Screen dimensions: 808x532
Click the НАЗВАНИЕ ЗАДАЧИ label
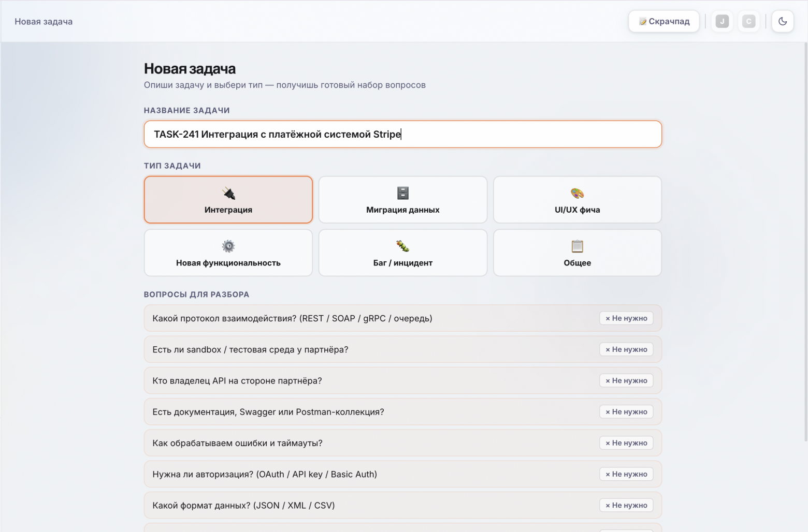click(x=186, y=110)
